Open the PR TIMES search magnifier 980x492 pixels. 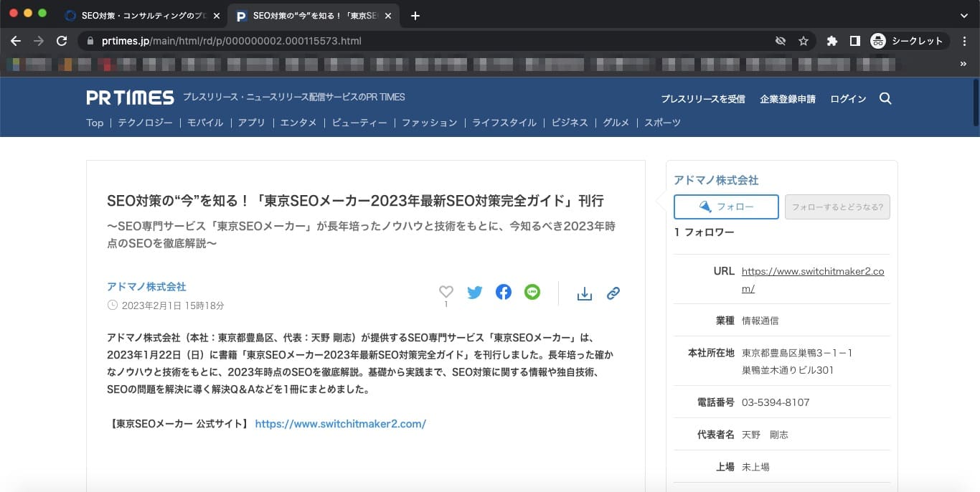tap(885, 98)
